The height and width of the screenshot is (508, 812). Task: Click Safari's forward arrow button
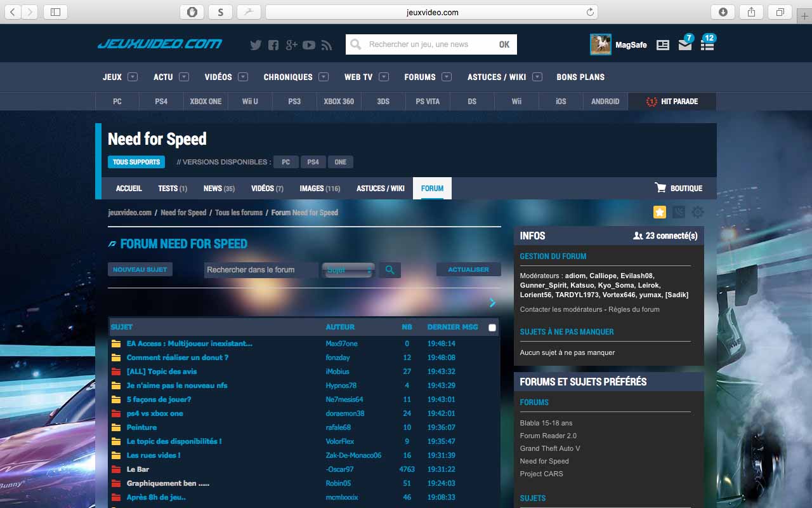click(30, 12)
